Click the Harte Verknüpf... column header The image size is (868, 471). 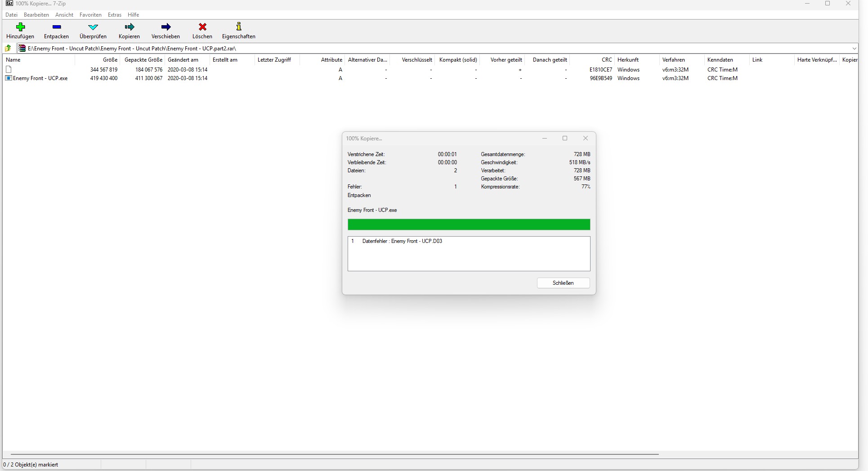817,60
